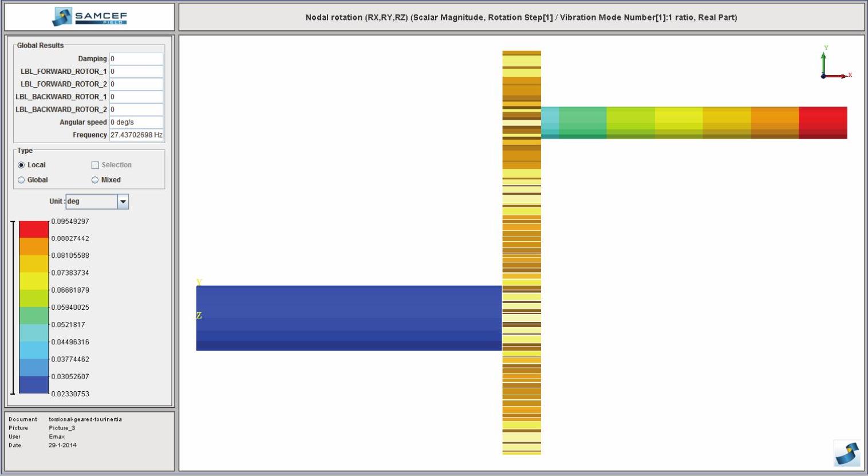Select the Mixed type radio button

point(95,180)
